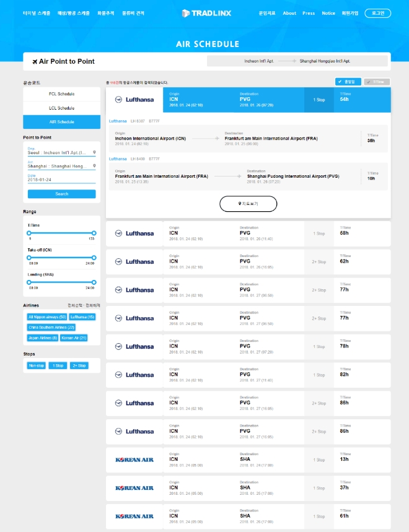Toggle the All Nippon airways (50) filter
The height and width of the screenshot is (532, 409).
click(x=47, y=317)
